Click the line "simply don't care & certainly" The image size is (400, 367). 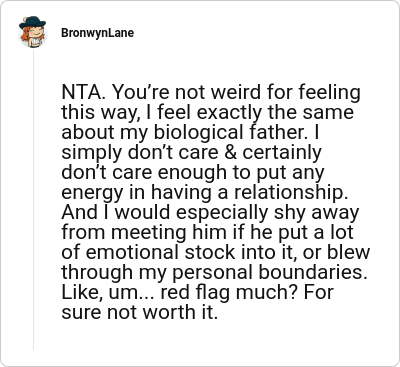(191, 153)
